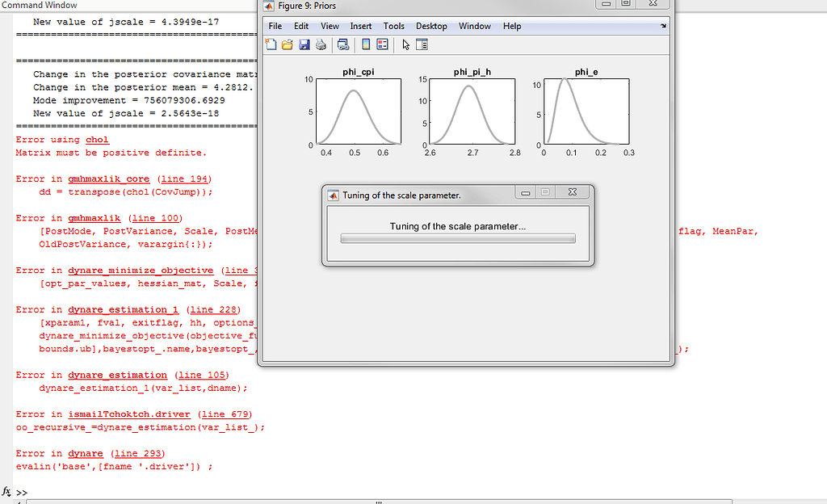Open the Insert menu
The width and height of the screenshot is (827, 504).
coord(360,25)
